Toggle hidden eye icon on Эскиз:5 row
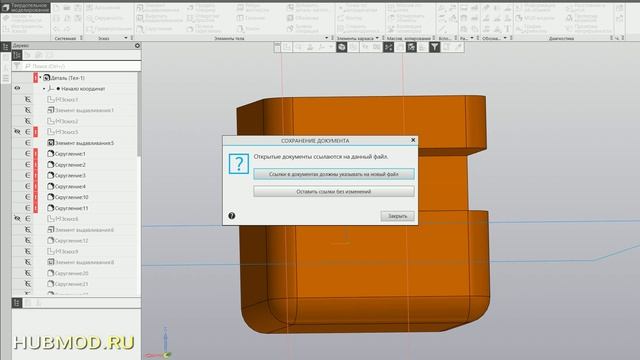Image resolution: width=640 pixels, height=360 pixels. [17, 132]
